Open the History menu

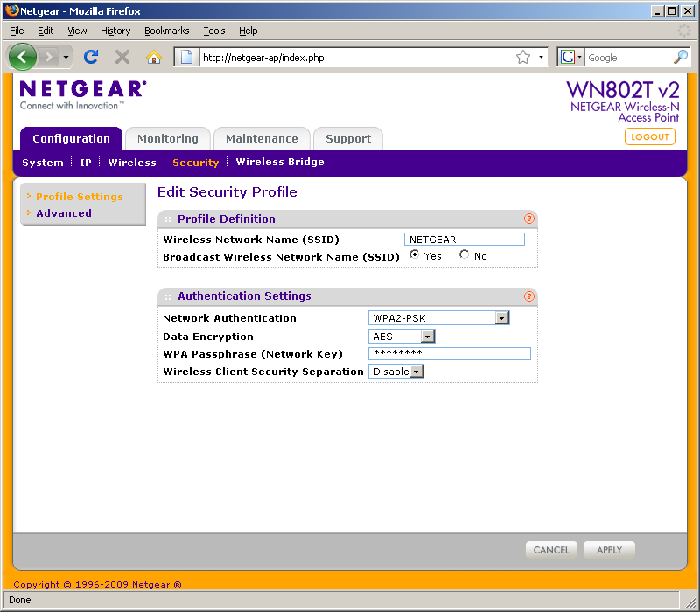115,31
